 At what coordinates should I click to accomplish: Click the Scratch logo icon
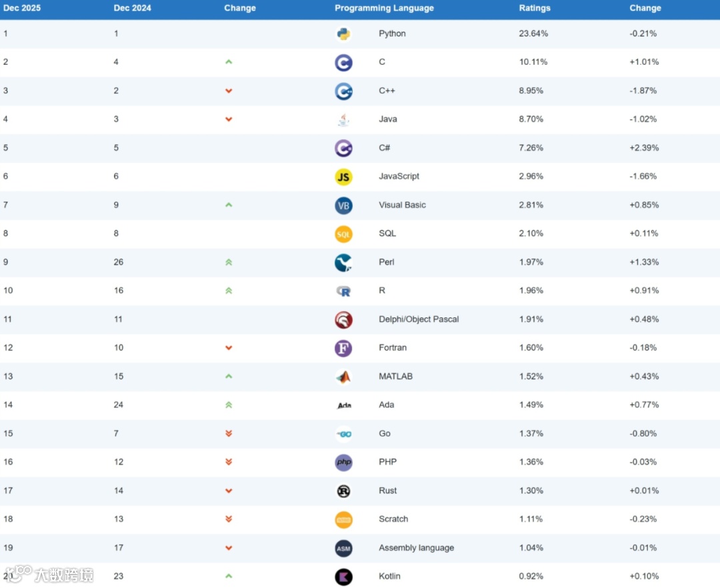pos(343,519)
